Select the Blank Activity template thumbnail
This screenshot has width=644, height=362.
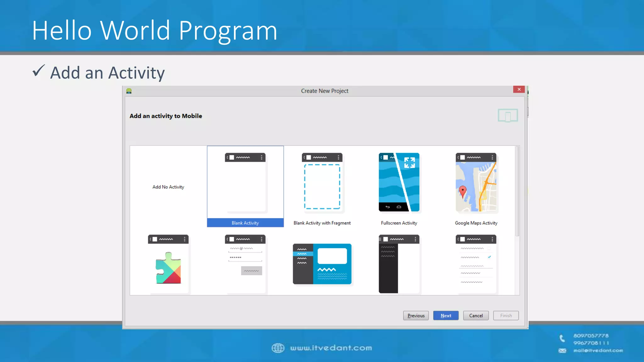click(245, 183)
